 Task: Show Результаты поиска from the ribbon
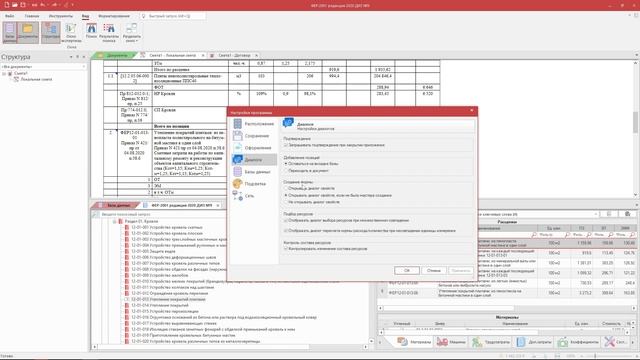[109, 33]
